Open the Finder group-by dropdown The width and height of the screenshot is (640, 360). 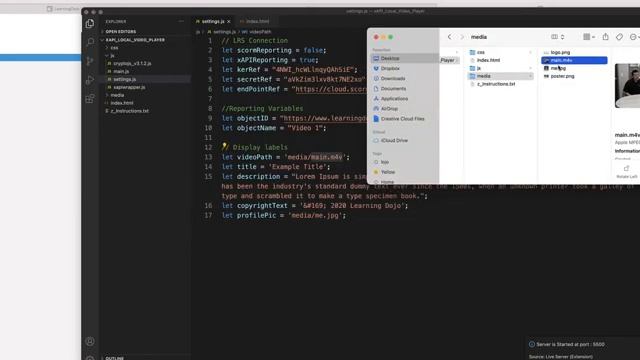(x=589, y=37)
